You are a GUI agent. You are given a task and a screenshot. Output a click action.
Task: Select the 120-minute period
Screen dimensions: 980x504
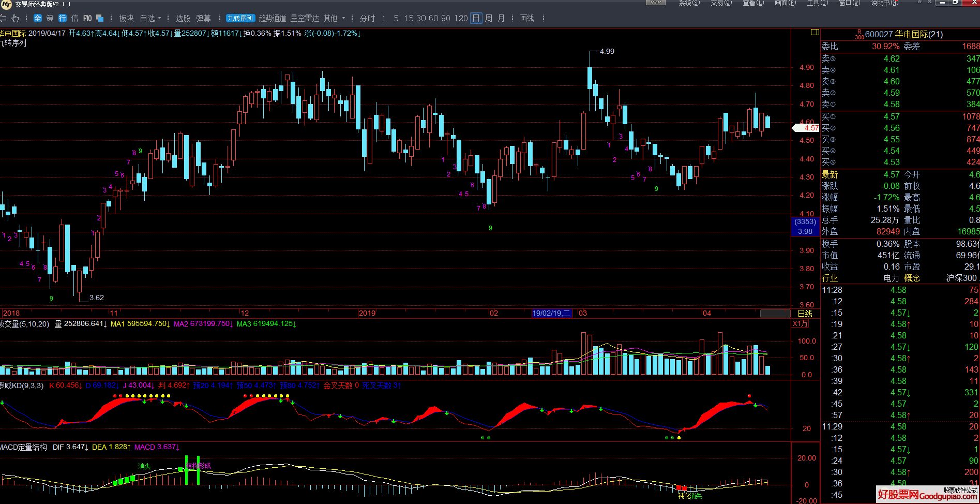point(461,18)
